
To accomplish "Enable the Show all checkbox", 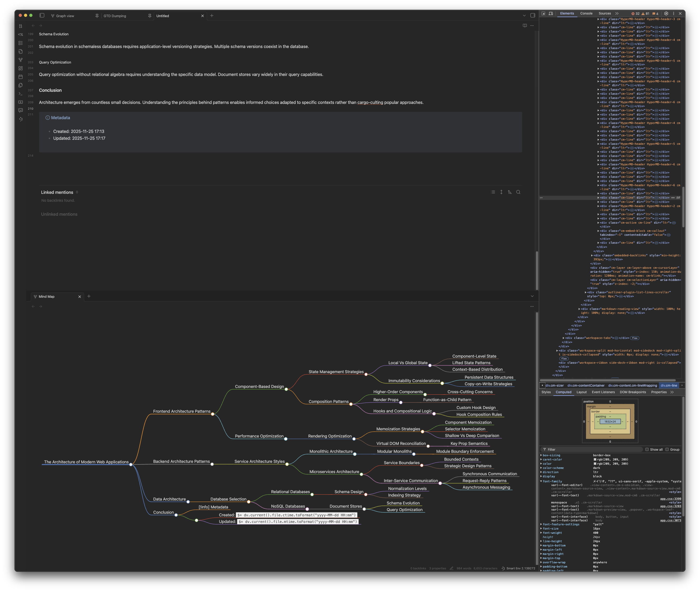I will [647, 450].
